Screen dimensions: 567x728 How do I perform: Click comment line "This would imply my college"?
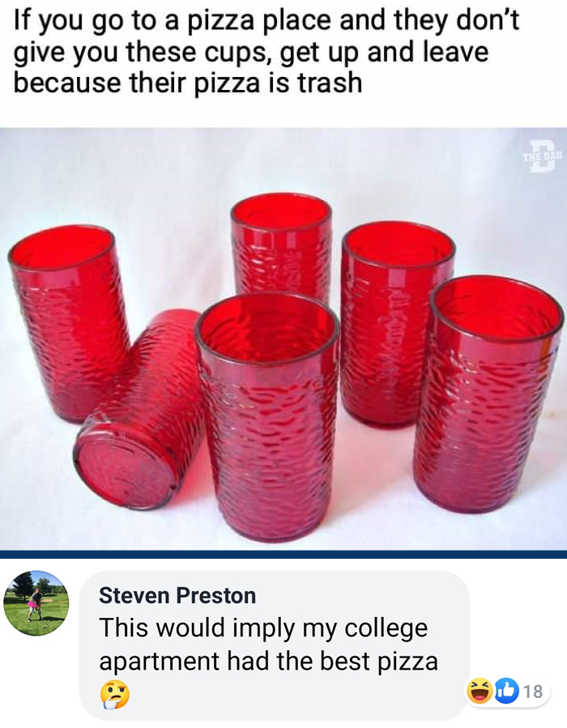(263, 628)
